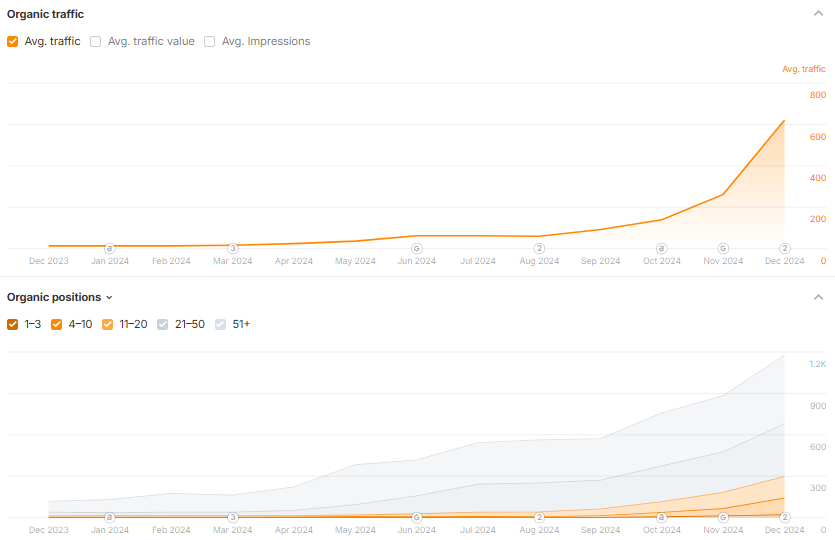Uncheck the Avg. traffic checkbox
The width and height of the screenshot is (835, 540).
(13, 42)
